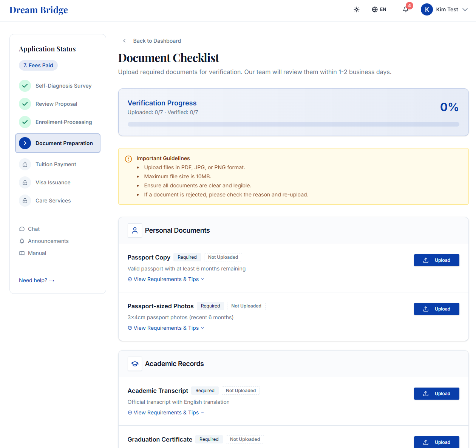Click the globe language icon
Image resolution: width=476 pixels, height=448 pixels.
tap(375, 9)
